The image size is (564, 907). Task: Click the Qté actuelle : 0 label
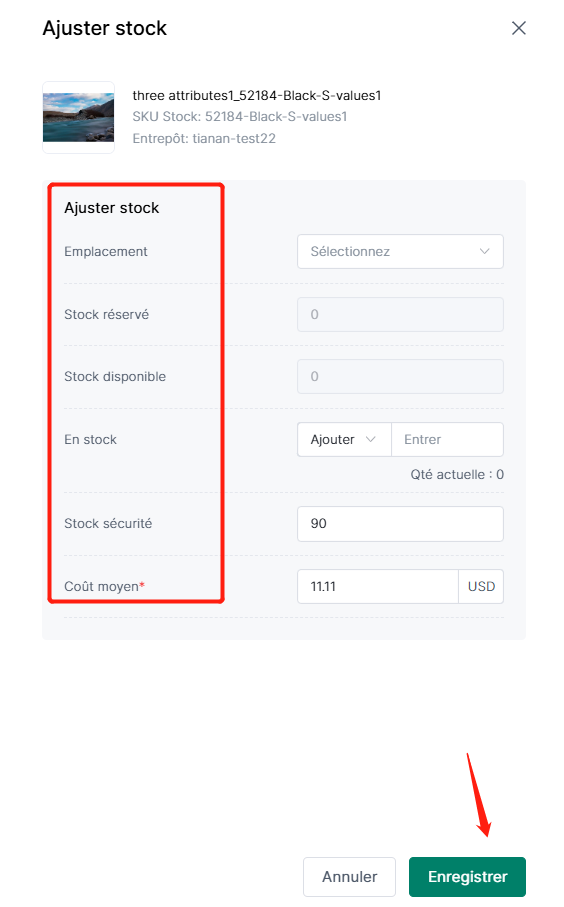(457, 475)
